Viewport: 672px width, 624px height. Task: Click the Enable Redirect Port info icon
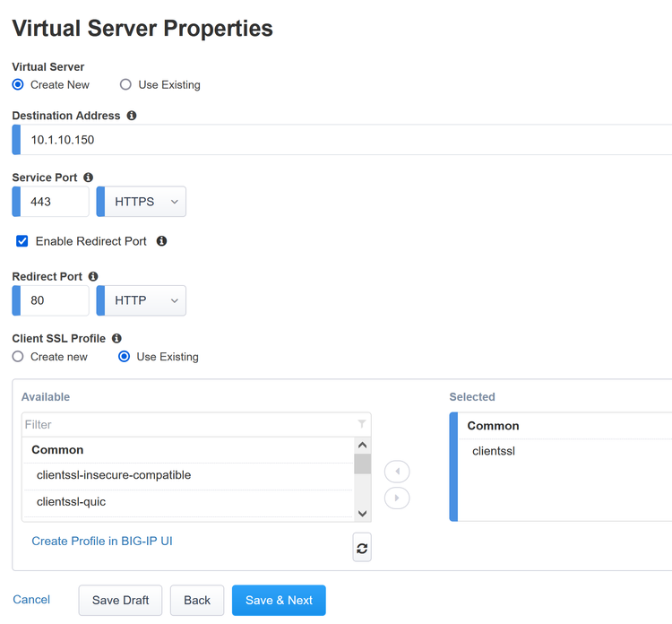[161, 241]
